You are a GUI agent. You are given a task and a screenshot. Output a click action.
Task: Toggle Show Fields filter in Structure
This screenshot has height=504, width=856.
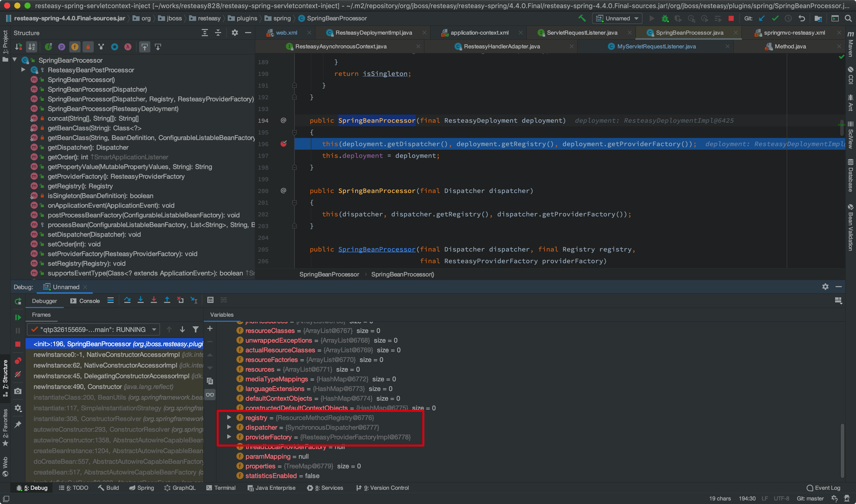point(75,47)
